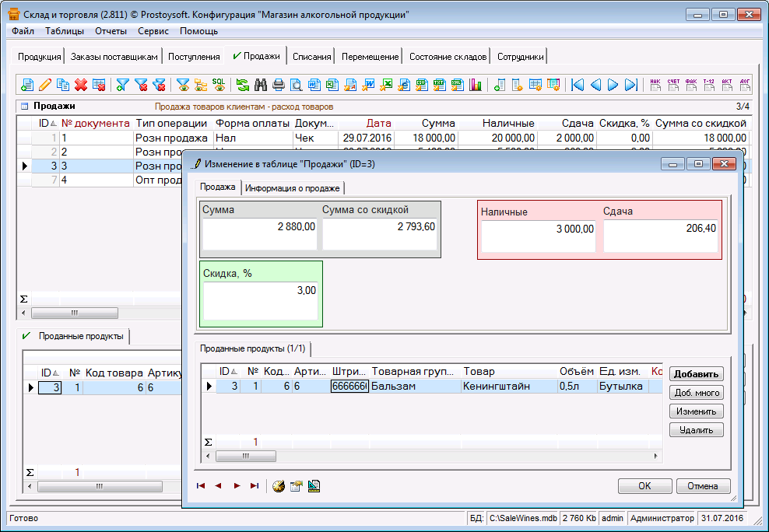Open the Отчеты menu
Viewport: 769px width, 532px height.
tap(111, 31)
